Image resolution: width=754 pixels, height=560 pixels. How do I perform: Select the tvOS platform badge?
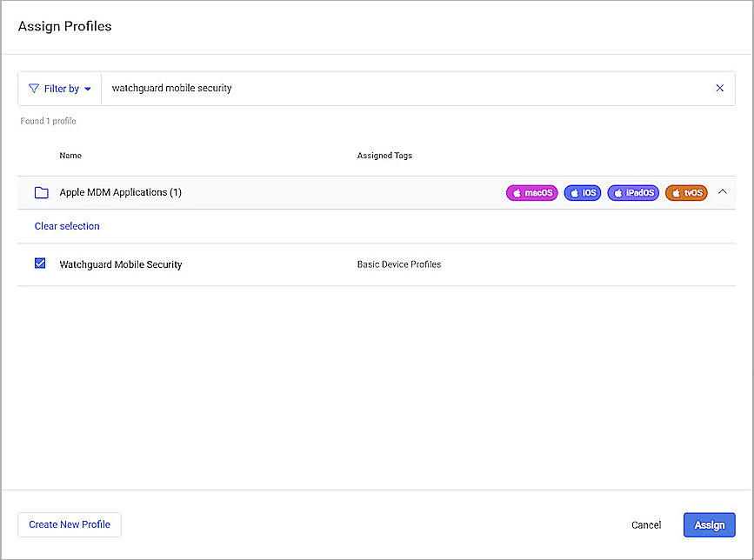tap(686, 192)
